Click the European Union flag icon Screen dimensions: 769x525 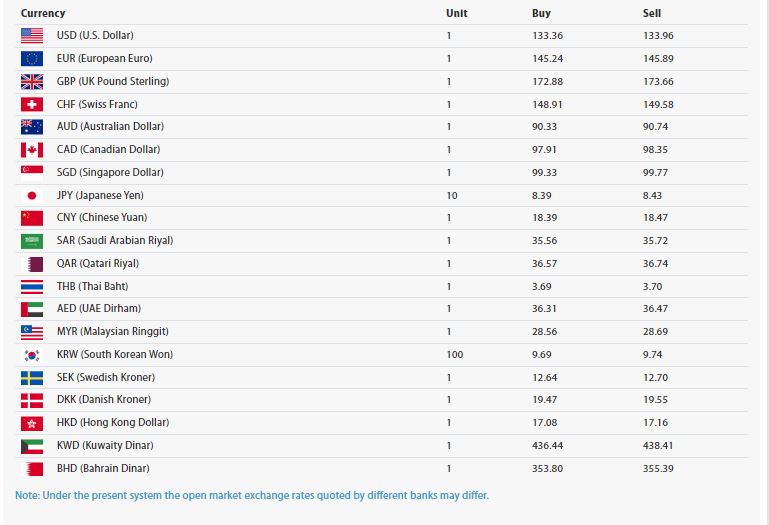coord(31,59)
